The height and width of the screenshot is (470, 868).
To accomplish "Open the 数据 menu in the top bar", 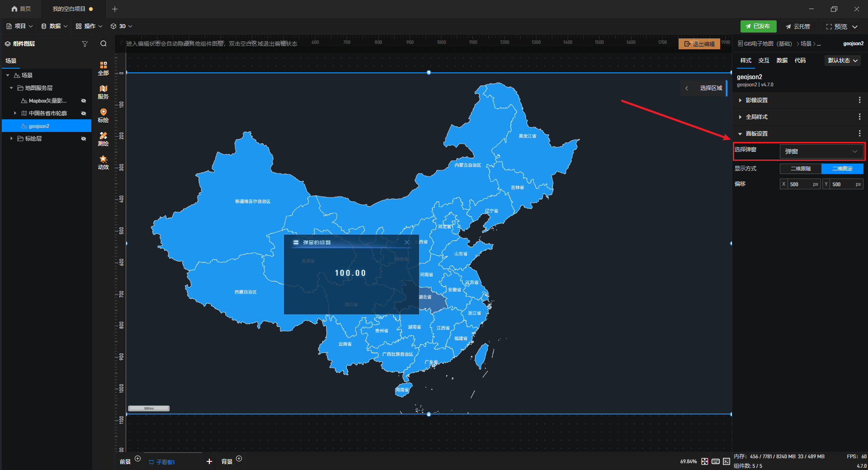I will click(x=54, y=26).
